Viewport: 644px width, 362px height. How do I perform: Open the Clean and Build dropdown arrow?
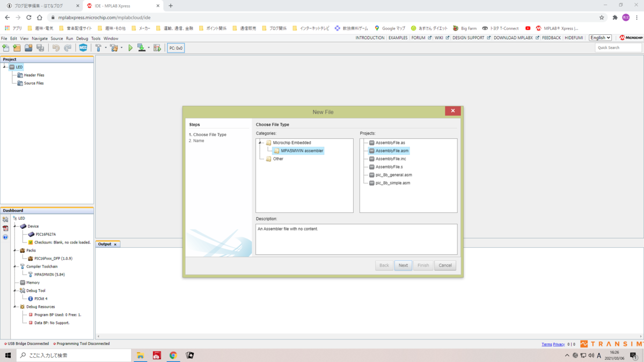(x=122, y=48)
